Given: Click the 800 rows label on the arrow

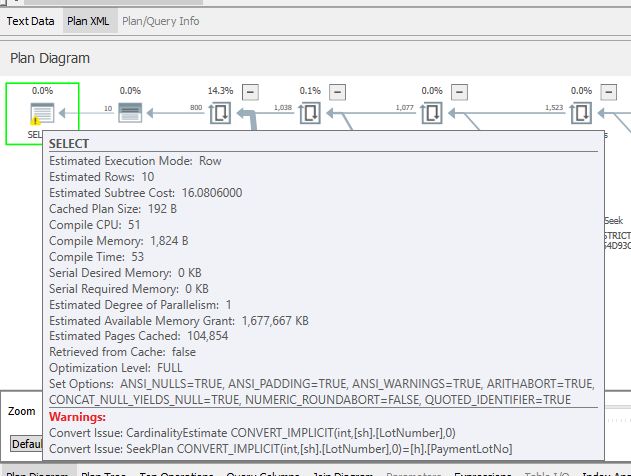Looking at the screenshot, I should [196, 107].
